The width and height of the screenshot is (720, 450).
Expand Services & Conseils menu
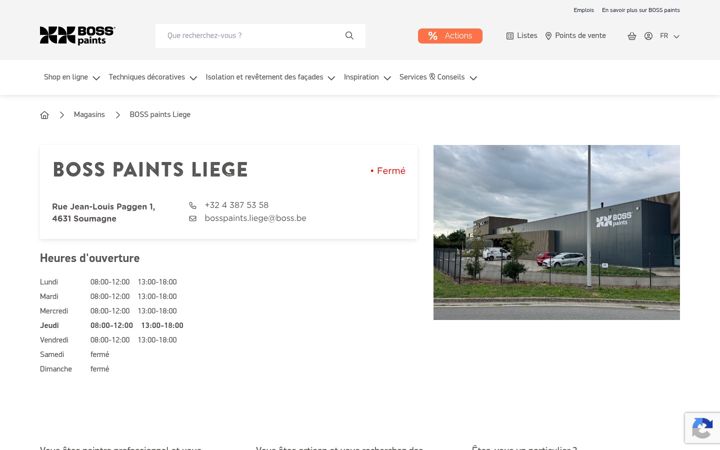[438, 77]
